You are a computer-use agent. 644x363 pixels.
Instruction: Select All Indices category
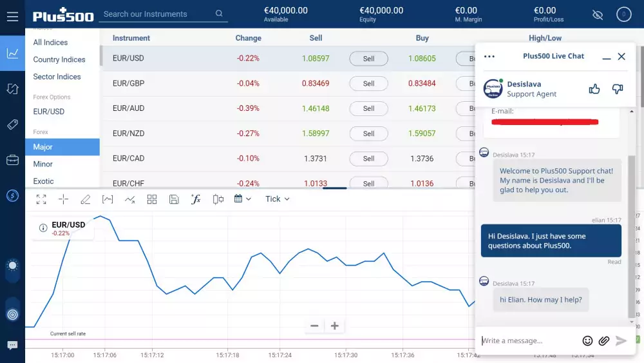click(x=50, y=43)
